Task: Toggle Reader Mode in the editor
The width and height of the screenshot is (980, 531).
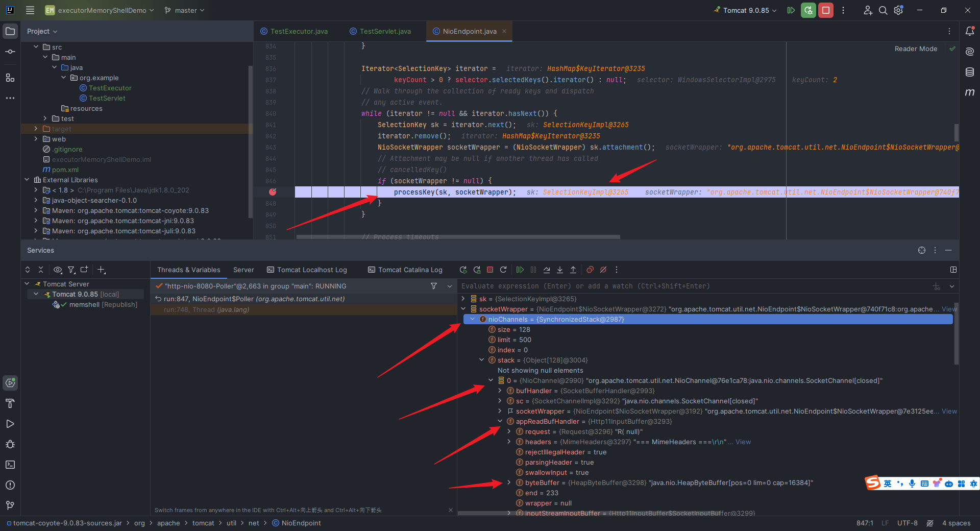Action: (x=916, y=49)
